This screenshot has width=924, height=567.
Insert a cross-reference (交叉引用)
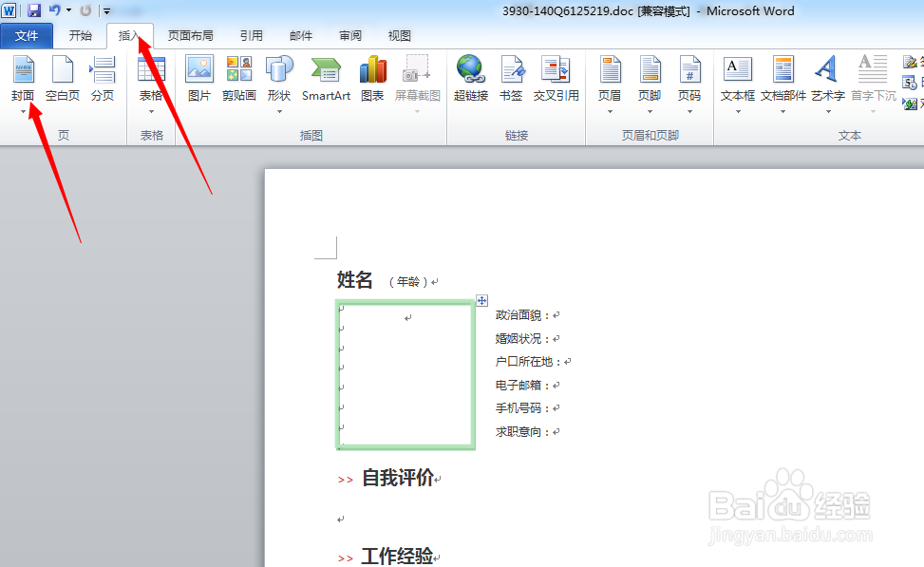tap(556, 79)
